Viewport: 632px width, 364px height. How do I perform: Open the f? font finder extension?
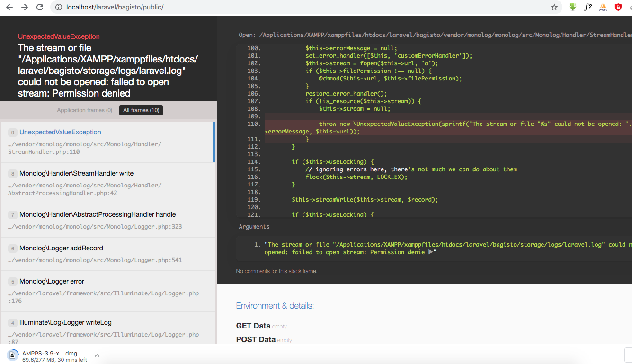pyautogui.click(x=588, y=7)
